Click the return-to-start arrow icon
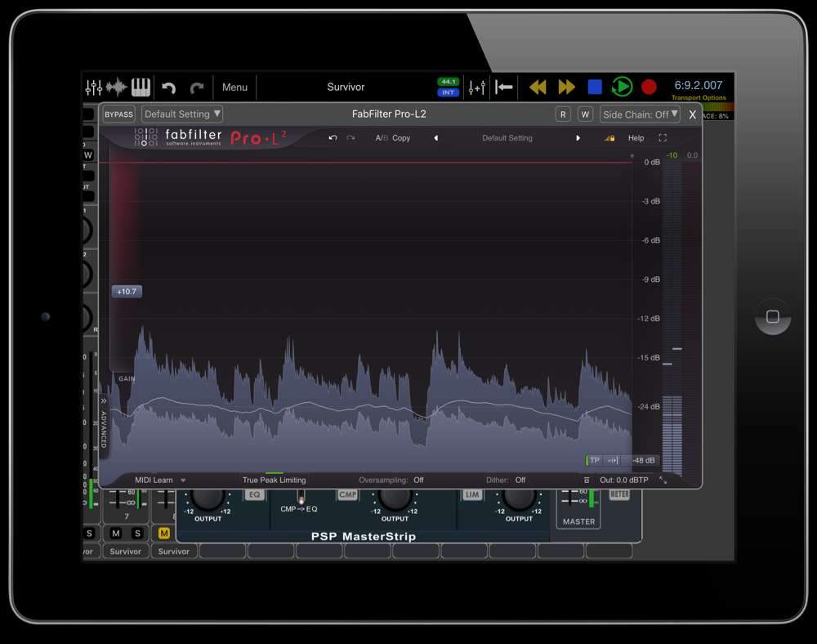This screenshot has height=644, width=817. pyautogui.click(x=504, y=87)
